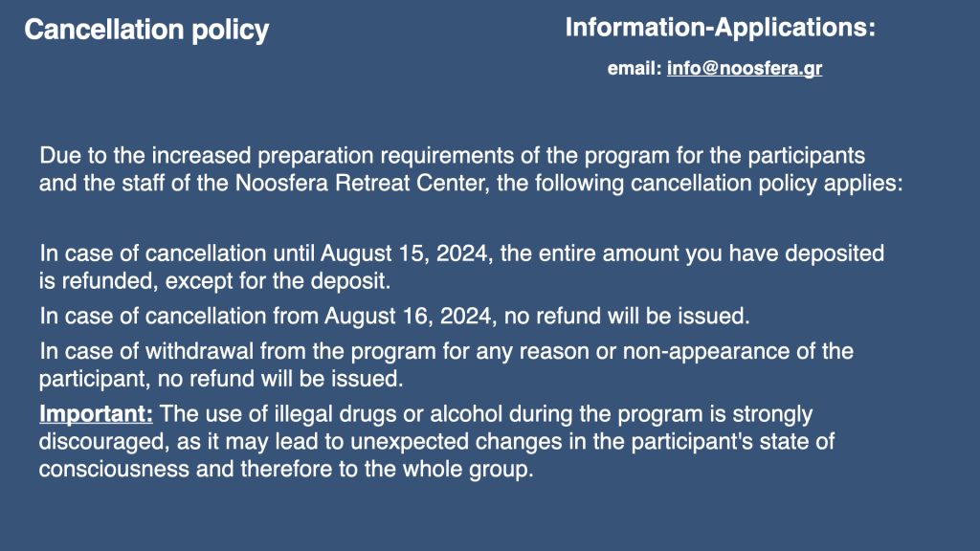Viewport: 980px width, 551px height.
Task: Click the line "consciousness and therefore to the whole group."
Action: point(285,471)
